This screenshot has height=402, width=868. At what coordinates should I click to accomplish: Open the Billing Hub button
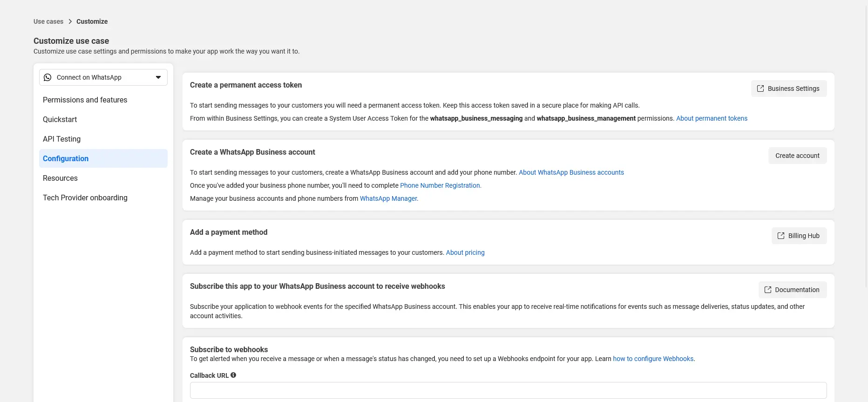tap(799, 236)
